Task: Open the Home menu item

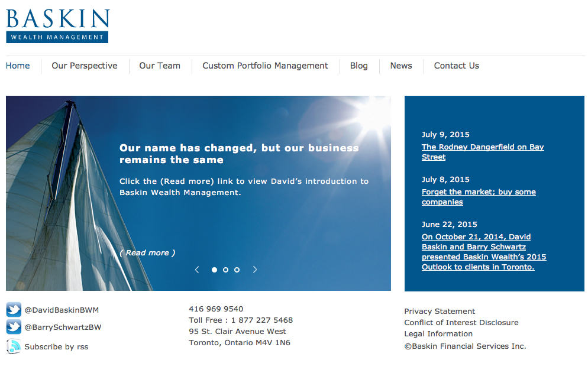Action: tap(18, 66)
